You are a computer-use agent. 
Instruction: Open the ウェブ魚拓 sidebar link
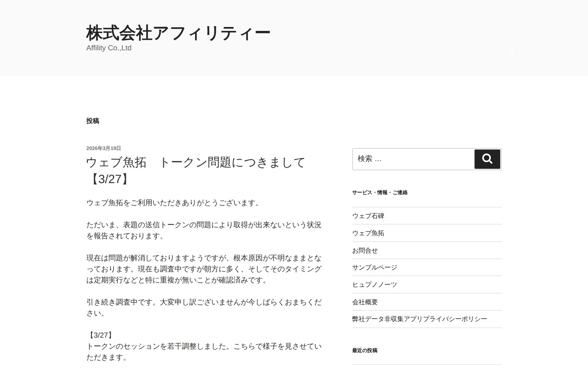(x=368, y=233)
